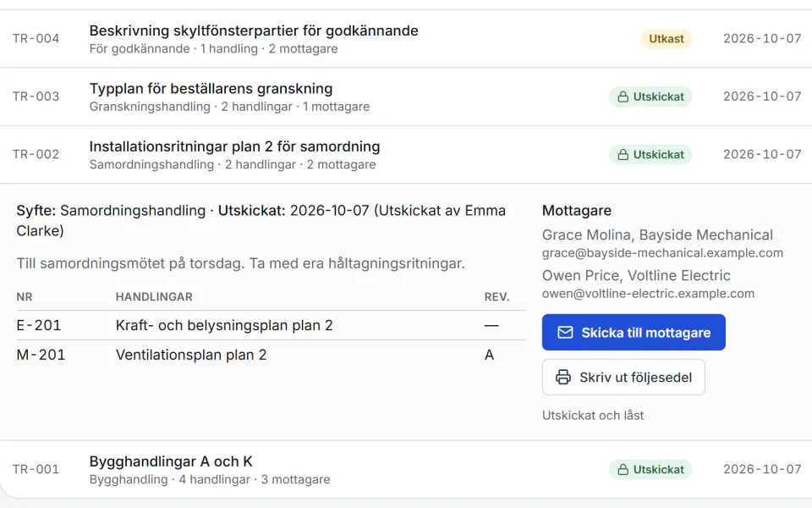Select Kraft- och belysningsplan plan 2 row
This screenshot has width=812, height=508.
[271, 325]
